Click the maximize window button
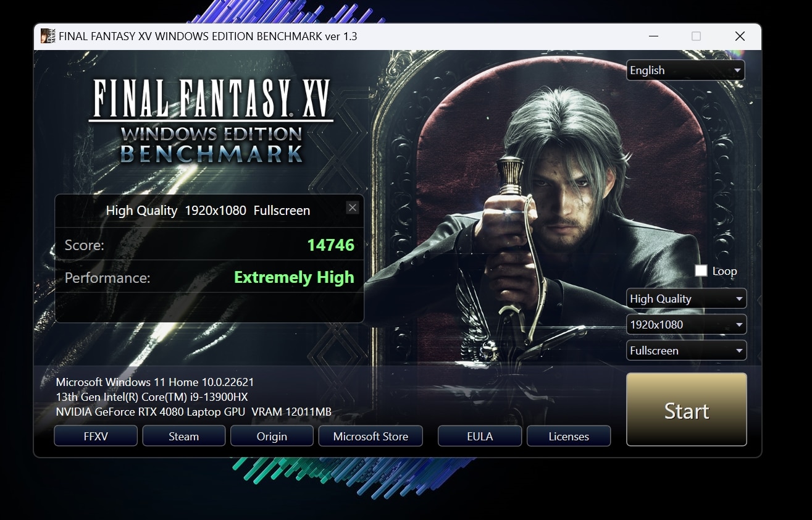The width and height of the screenshot is (812, 520). [696, 36]
